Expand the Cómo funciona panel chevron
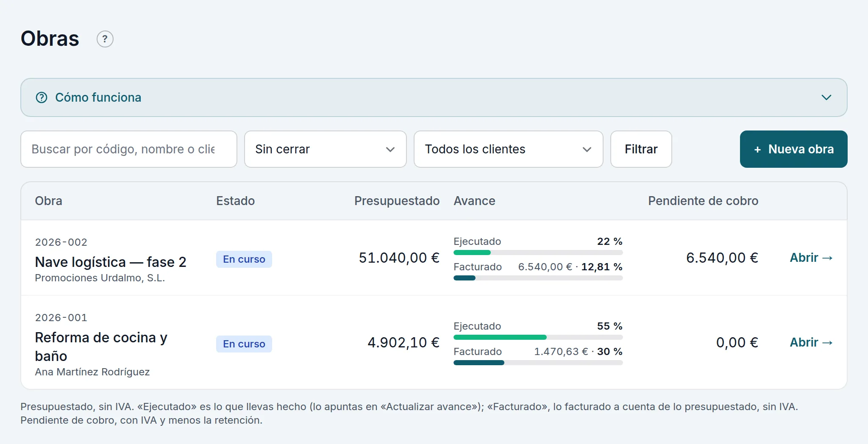The width and height of the screenshot is (868, 444). [826, 97]
